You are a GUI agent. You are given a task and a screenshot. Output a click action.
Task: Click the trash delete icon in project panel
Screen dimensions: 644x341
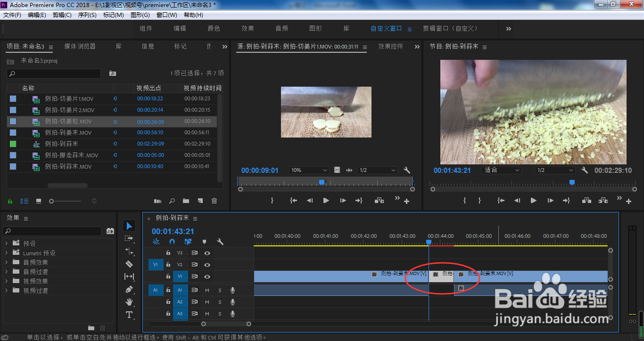(x=215, y=201)
